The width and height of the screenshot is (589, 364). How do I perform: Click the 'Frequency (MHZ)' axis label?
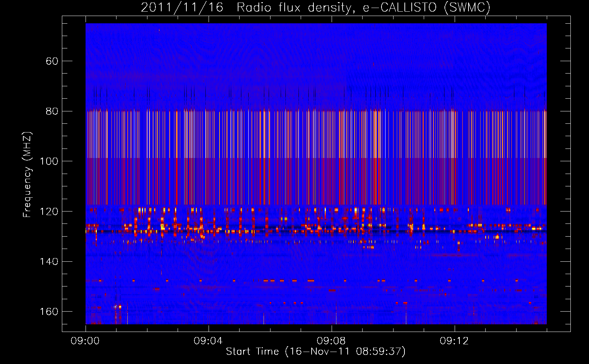tap(27, 175)
